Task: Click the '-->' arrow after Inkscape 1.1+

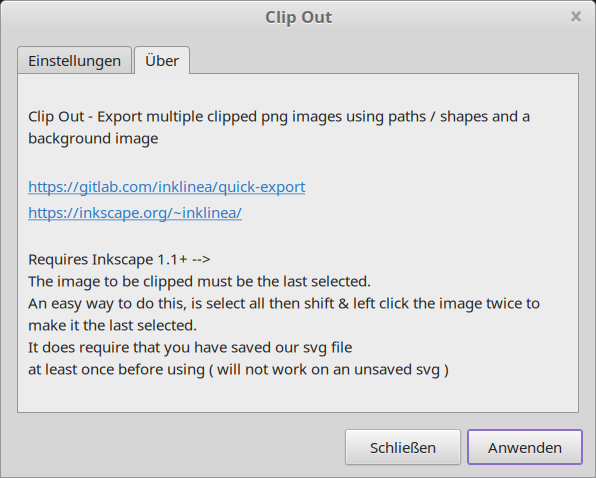Action: pos(201,260)
